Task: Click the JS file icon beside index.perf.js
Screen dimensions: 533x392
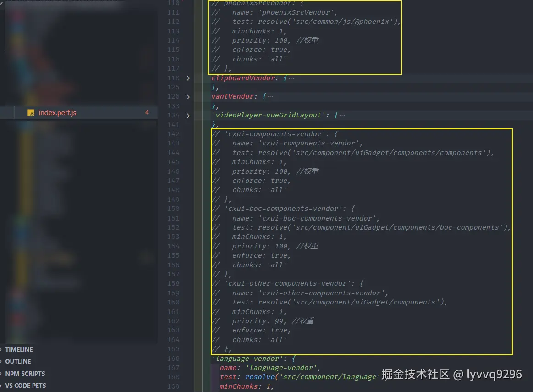Action: tap(31, 113)
